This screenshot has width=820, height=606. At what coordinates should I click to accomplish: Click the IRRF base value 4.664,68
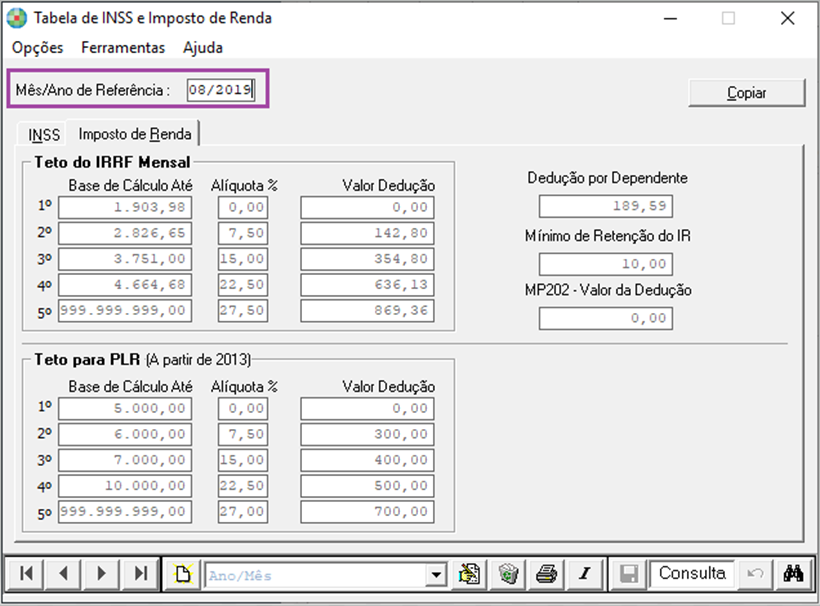pyautogui.click(x=125, y=285)
